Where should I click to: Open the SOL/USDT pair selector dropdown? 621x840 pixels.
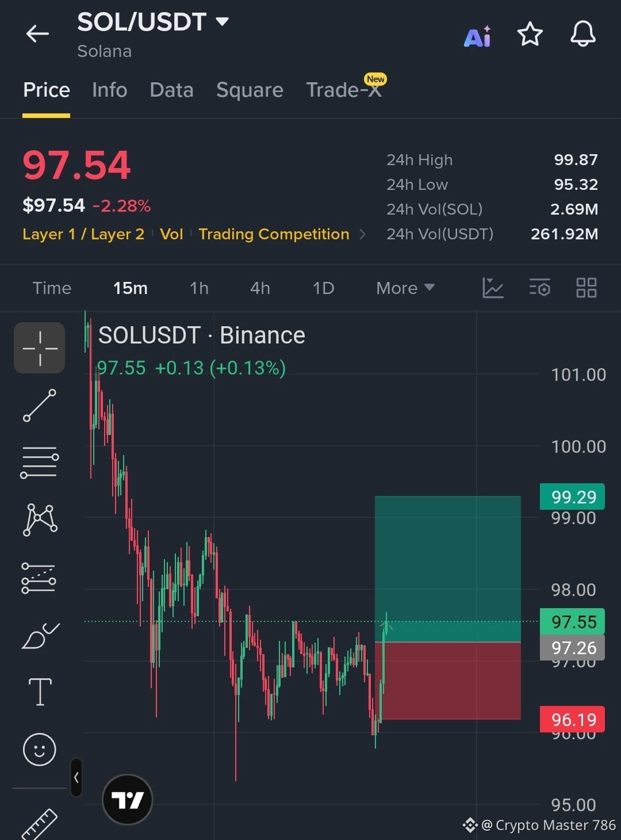coord(153,22)
